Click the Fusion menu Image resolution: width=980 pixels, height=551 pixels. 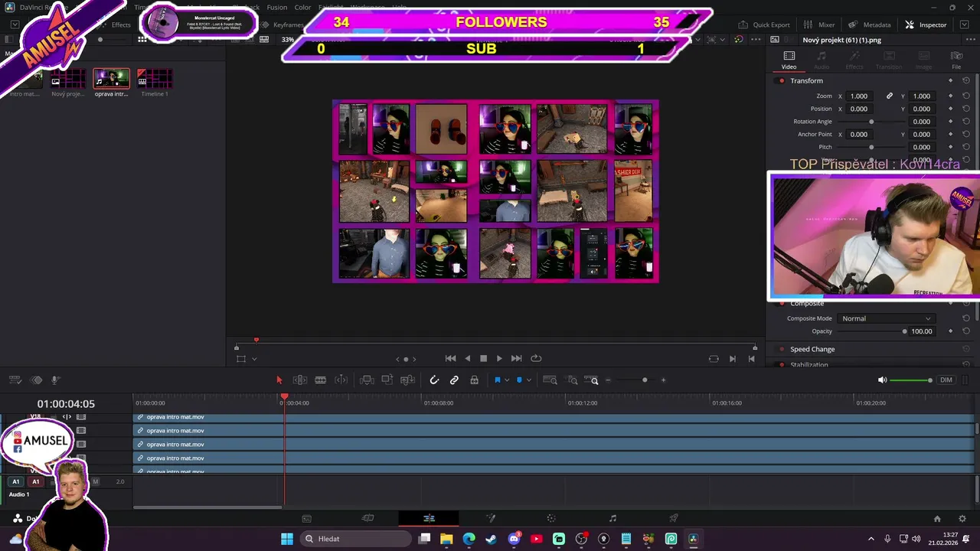[x=277, y=7]
